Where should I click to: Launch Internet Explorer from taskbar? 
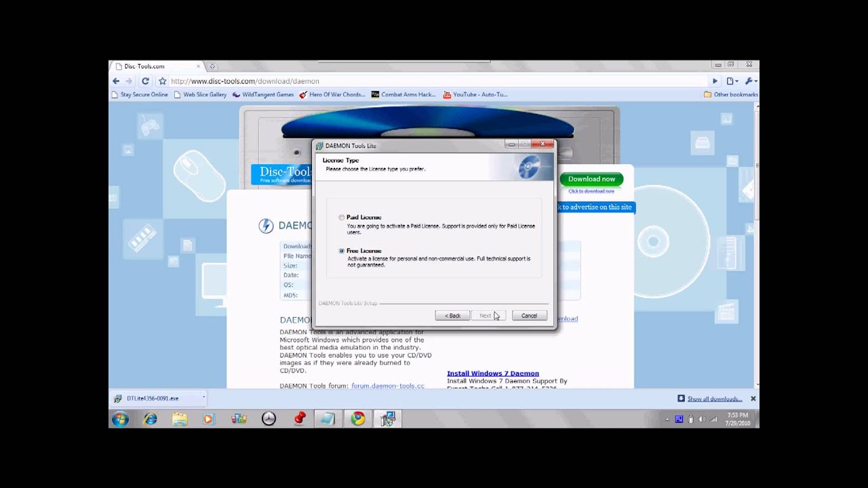150,420
